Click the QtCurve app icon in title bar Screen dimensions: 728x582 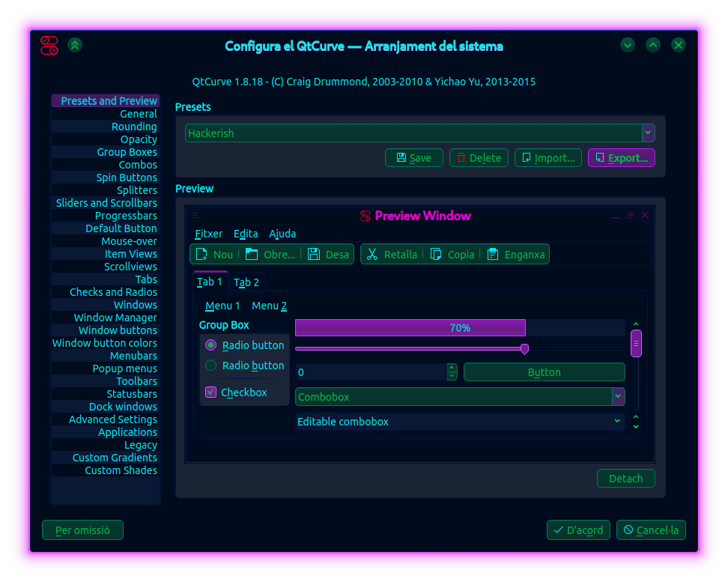point(49,46)
